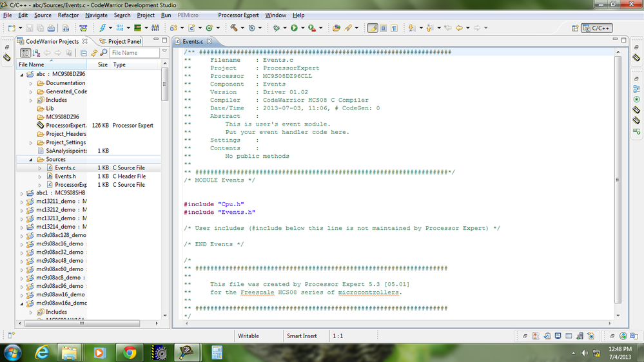Open the Calculator taskbar icon

pyautogui.click(x=217, y=352)
